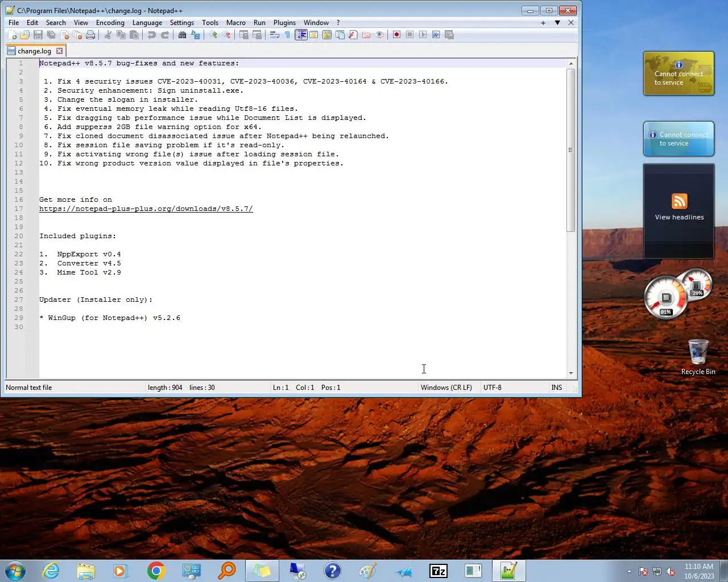
Task: Open the Language menu
Action: click(147, 23)
